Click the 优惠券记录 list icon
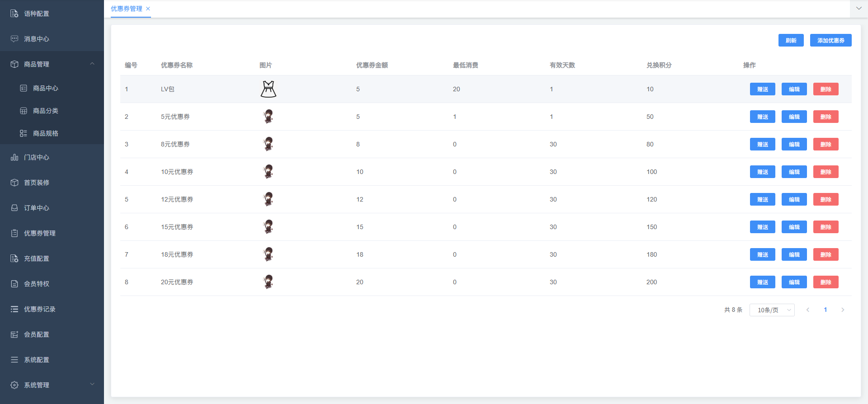 pyautogui.click(x=14, y=309)
